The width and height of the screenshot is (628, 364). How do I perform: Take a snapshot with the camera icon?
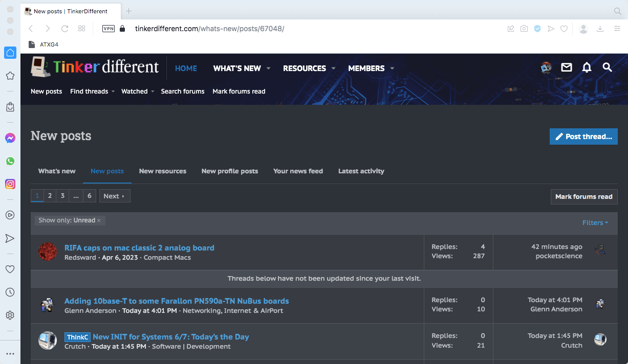point(524,29)
